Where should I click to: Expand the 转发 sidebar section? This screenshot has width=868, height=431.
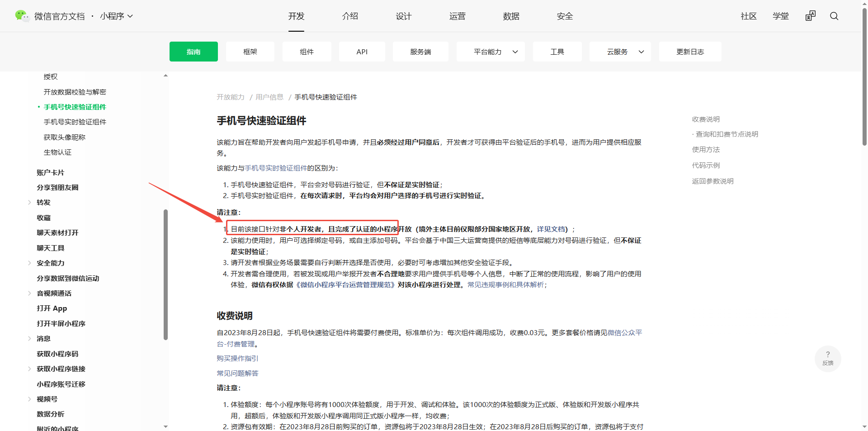tap(29, 203)
